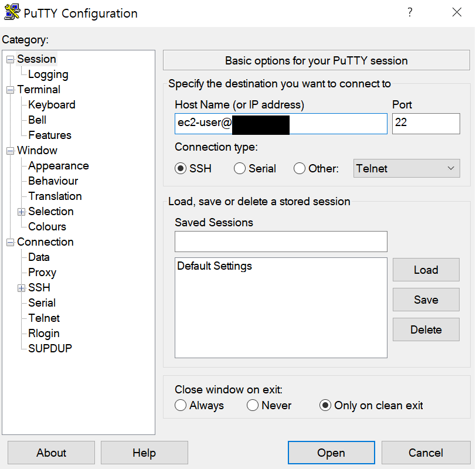The height and width of the screenshot is (469, 476).
Task: Open the Window category
Action: click(37, 151)
